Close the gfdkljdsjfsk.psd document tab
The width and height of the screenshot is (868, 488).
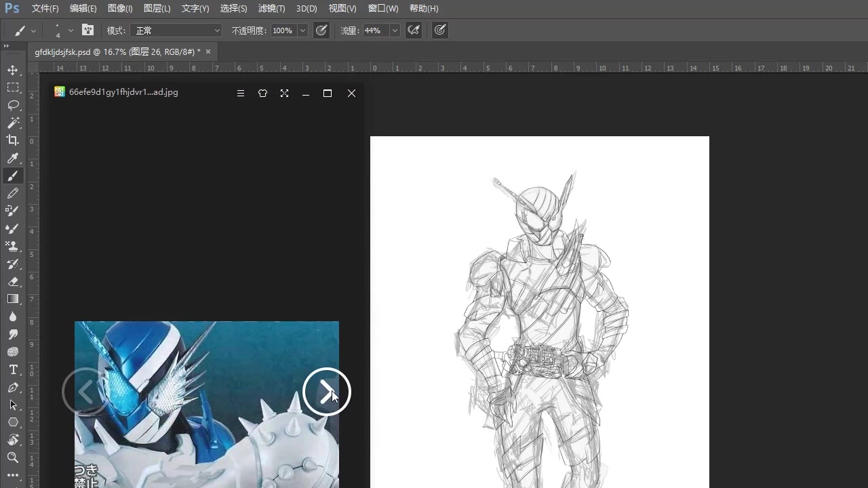[x=208, y=52]
